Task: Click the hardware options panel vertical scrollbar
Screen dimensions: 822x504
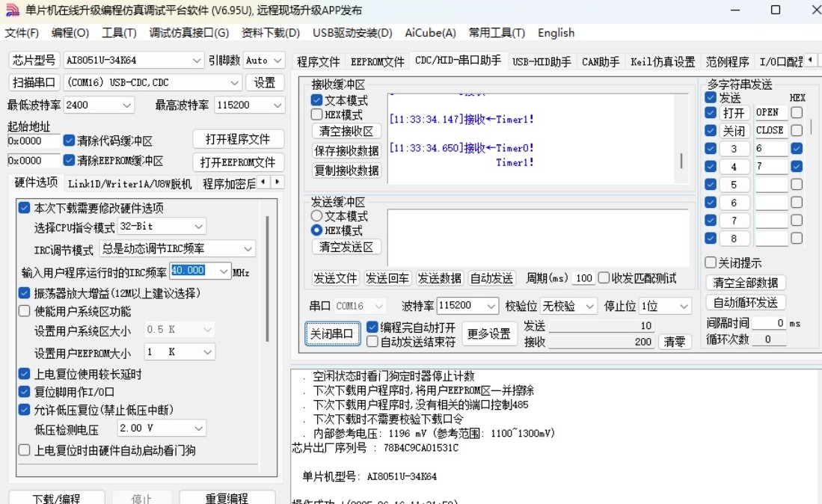Action: click(267, 279)
